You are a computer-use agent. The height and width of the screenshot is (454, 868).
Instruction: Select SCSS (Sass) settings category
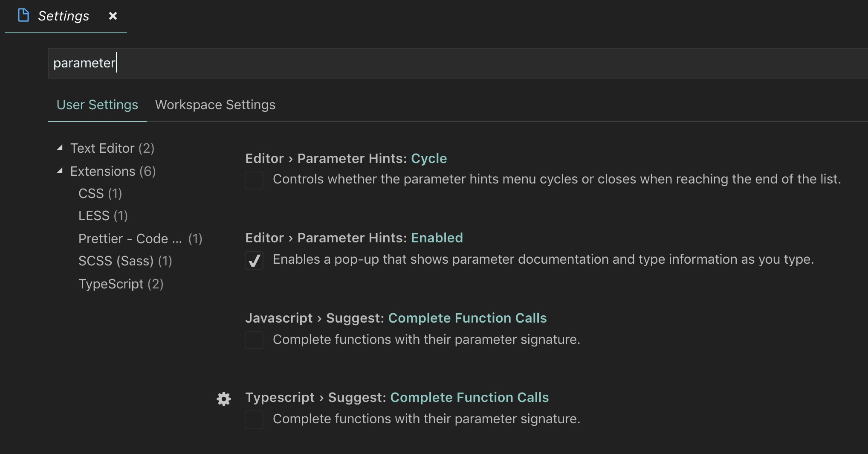[x=125, y=261]
